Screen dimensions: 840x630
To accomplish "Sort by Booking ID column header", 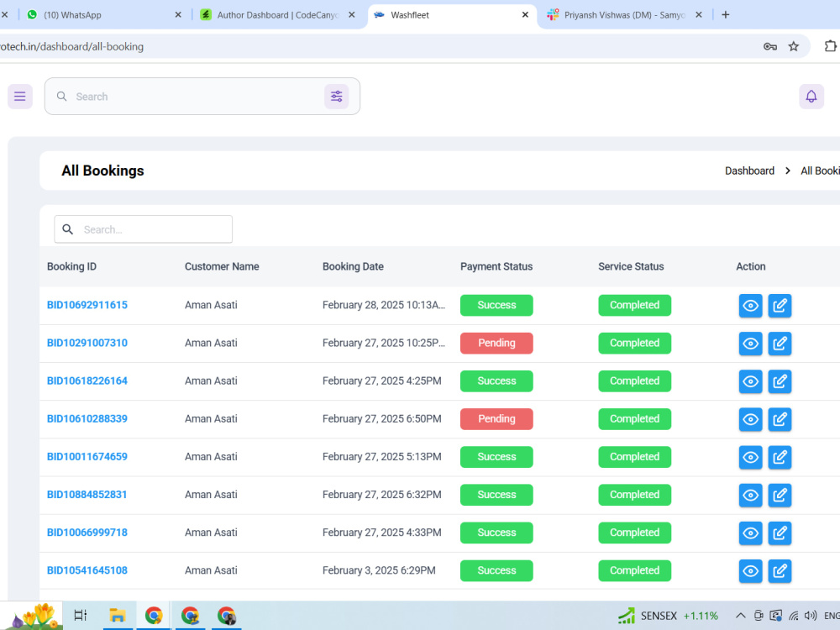I will pos(71,267).
